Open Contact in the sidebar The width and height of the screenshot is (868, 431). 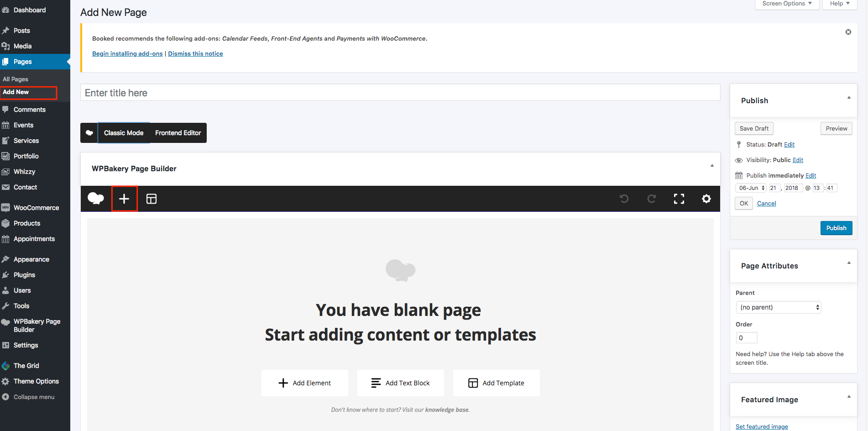pyautogui.click(x=25, y=187)
